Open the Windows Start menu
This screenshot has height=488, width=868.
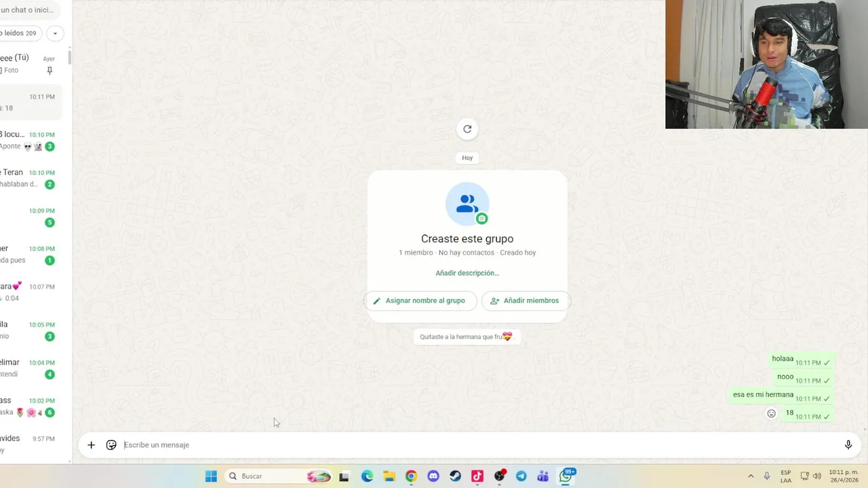click(x=211, y=476)
